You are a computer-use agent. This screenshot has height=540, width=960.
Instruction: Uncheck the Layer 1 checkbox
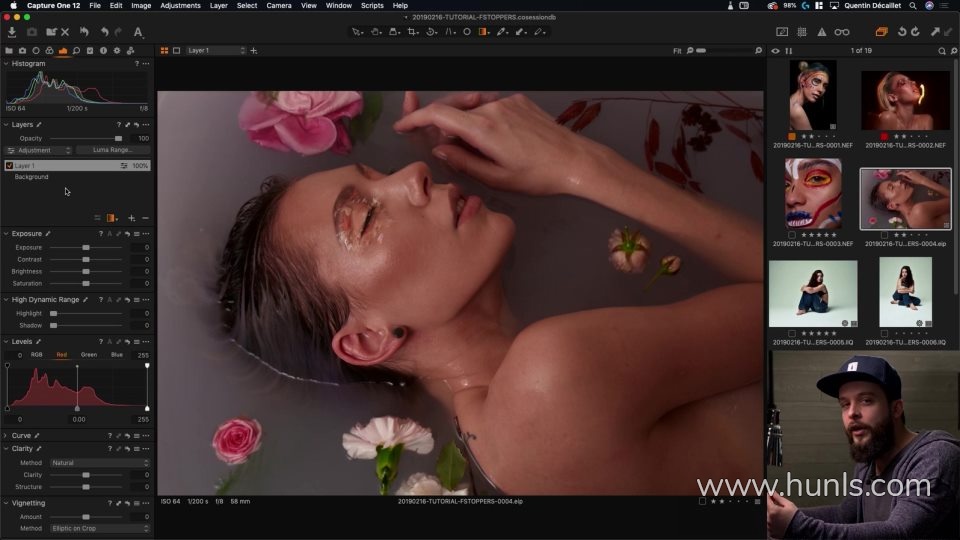pos(10,166)
